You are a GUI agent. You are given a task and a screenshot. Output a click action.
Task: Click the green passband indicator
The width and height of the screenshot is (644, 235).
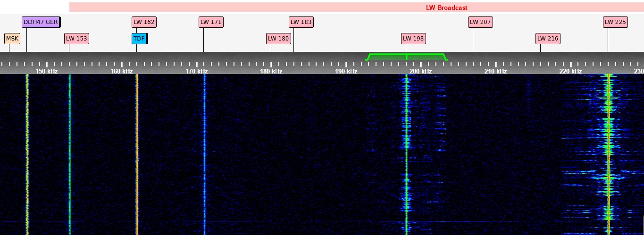tap(406, 57)
